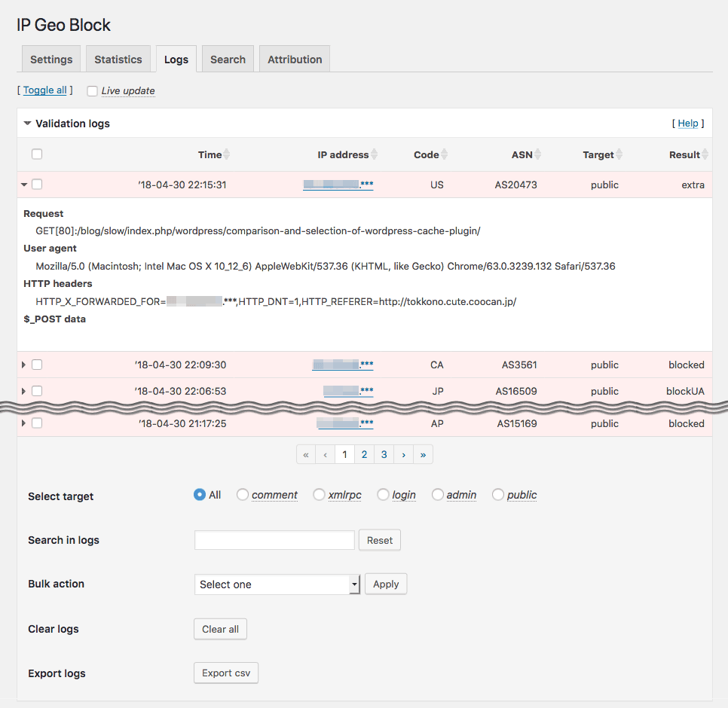The image size is (728, 708).
Task: Sort by ASN column arrows
Action: click(538, 154)
